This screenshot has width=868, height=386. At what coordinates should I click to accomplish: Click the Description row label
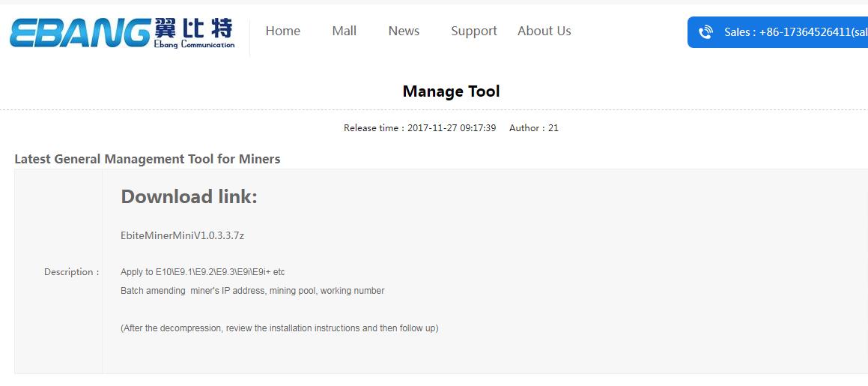point(71,272)
